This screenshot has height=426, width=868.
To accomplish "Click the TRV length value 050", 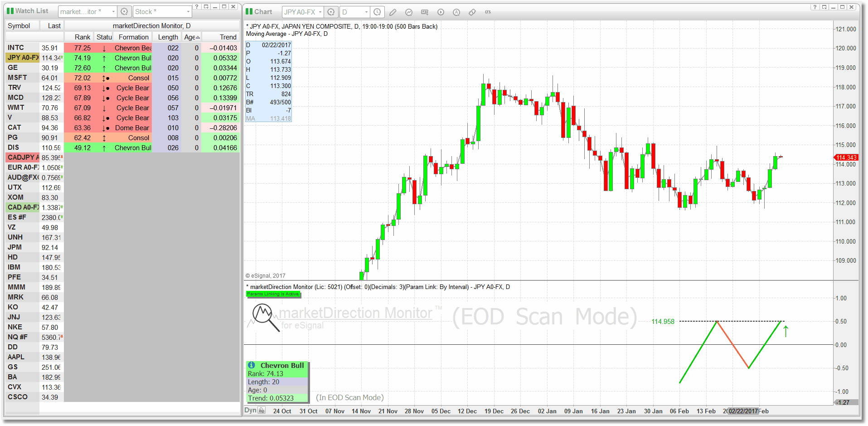I will [173, 88].
